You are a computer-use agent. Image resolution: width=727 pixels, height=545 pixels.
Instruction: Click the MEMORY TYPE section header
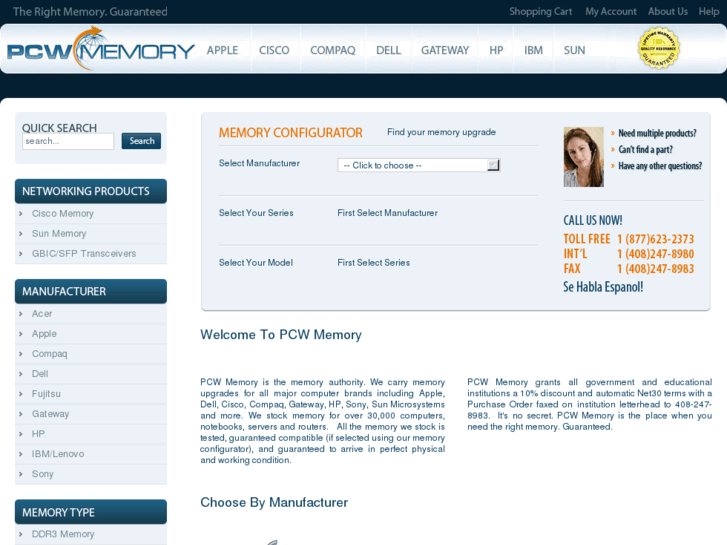[91, 512]
